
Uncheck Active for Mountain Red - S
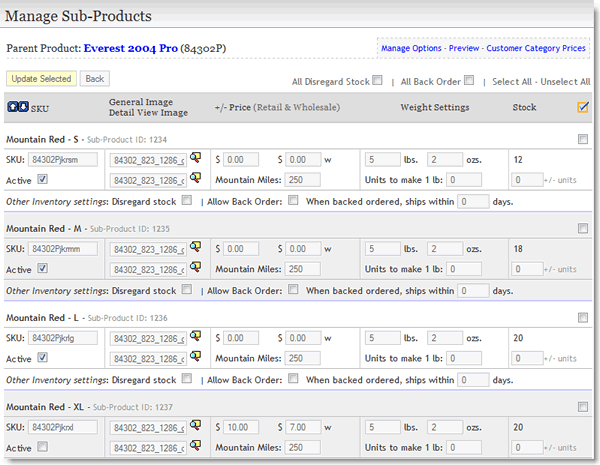click(x=42, y=180)
